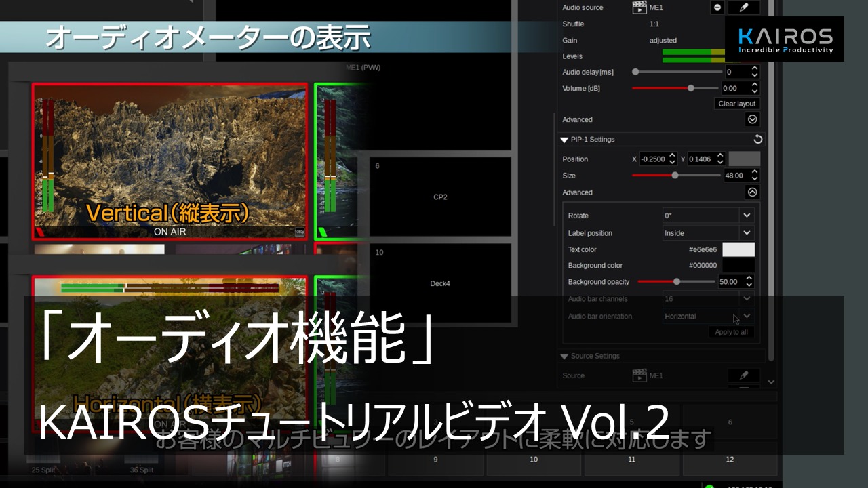
Task: Select layout cell number 11
Action: [631, 459]
